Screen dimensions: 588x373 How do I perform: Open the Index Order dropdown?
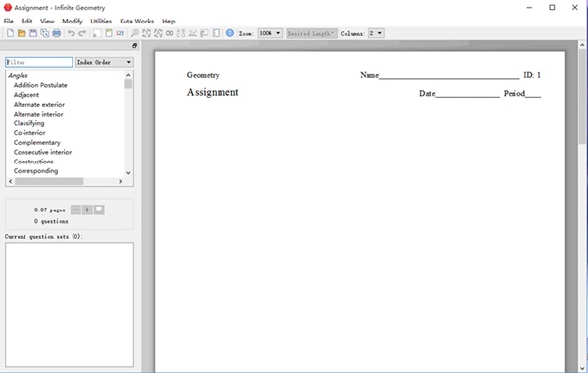(x=105, y=62)
